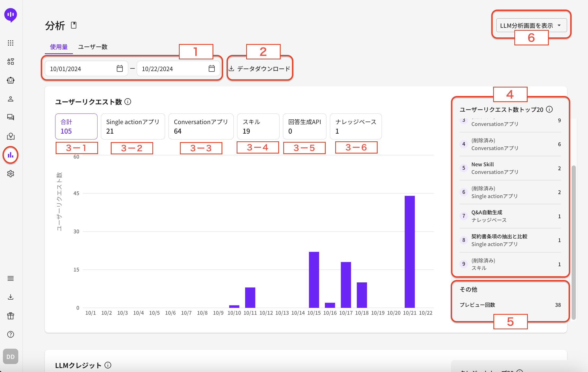Click the robot agent sidebar icon
The image size is (588, 372).
click(11, 80)
